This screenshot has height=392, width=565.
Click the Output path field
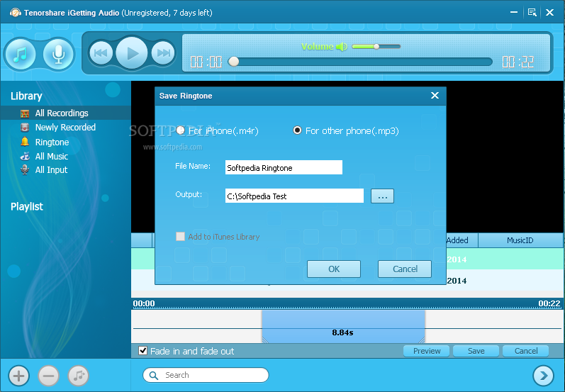click(x=294, y=196)
